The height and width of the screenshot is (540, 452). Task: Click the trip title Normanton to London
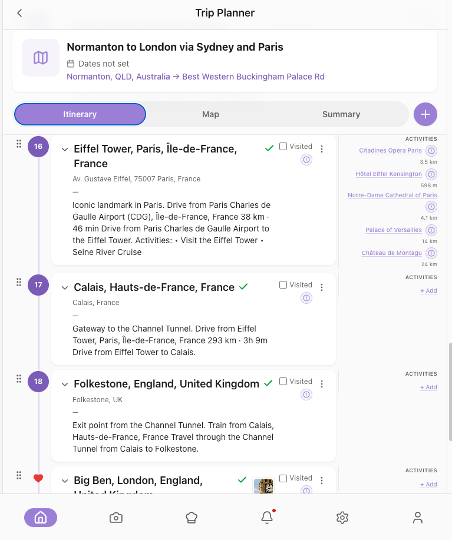[x=175, y=47]
